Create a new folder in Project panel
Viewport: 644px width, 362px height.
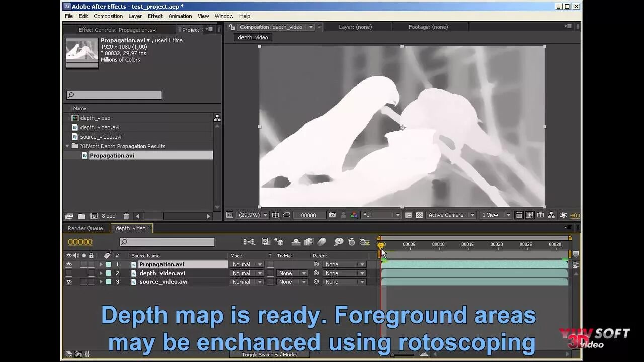pyautogui.click(x=81, y=216)
